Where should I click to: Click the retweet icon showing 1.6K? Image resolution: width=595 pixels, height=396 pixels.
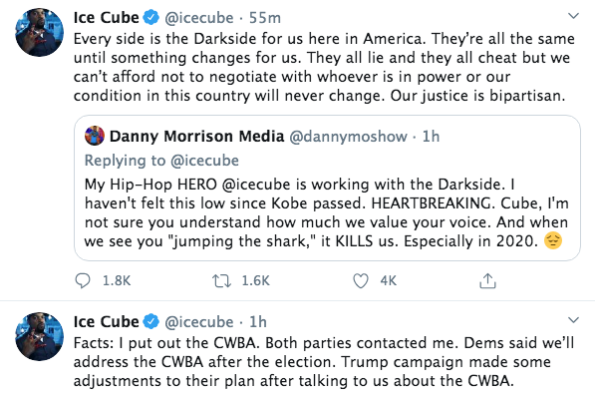[222, 281]
